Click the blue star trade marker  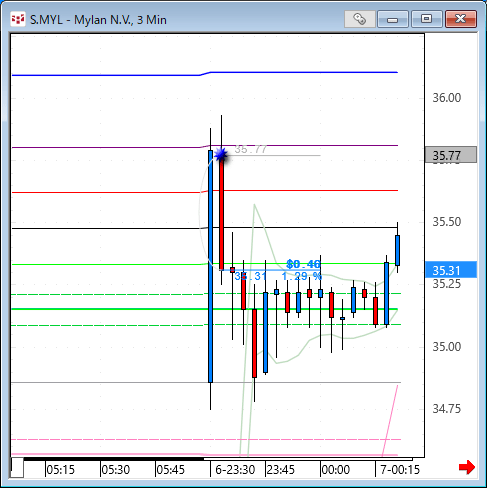221,155
